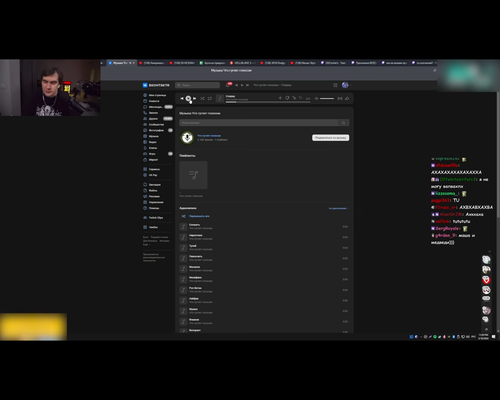The image size is (500, 400).
Task: Open Друзья in sidebar
Action: pyautogui.click(x=158, y=119)
